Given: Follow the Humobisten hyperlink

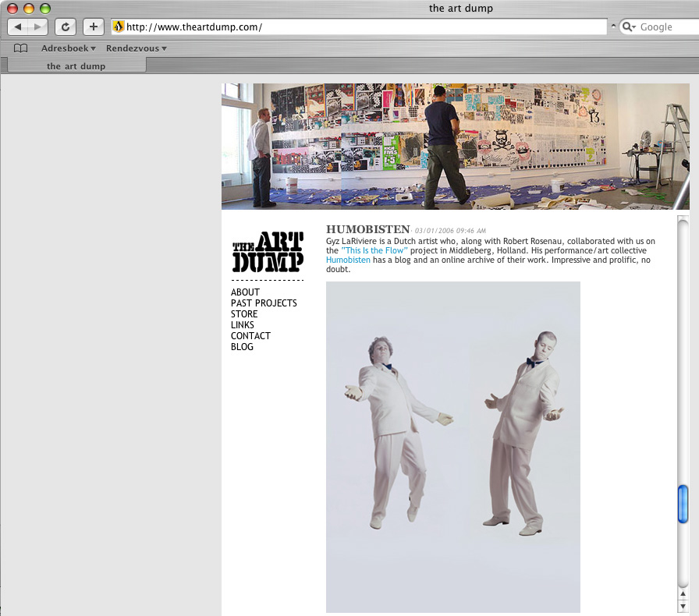Looking at the screenshot, I should (x=348, y=260).
